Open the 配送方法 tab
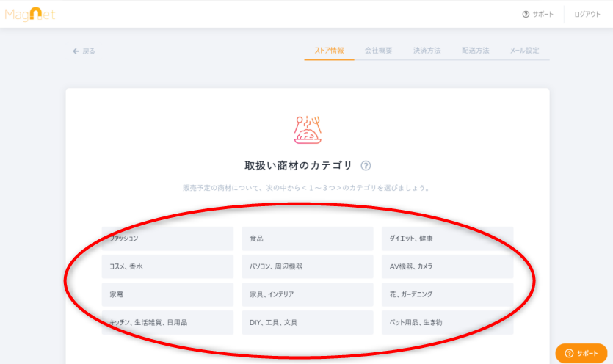This screenshot has width=613, height=364. 476,51
